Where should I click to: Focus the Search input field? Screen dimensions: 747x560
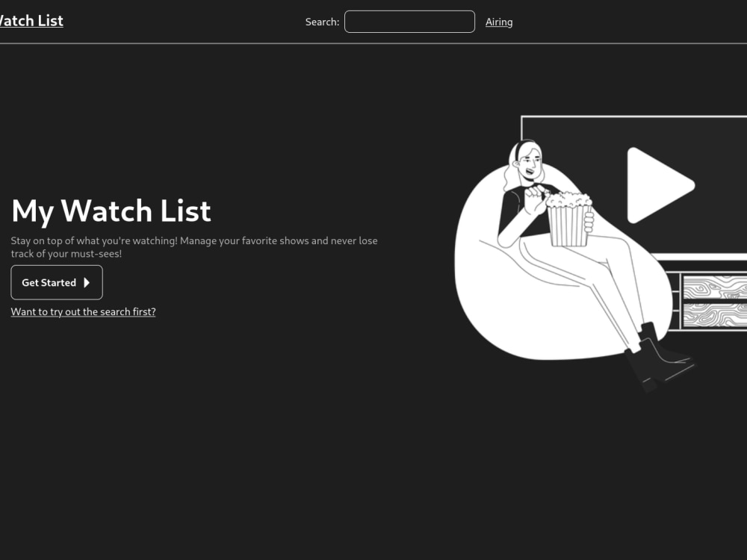pyautogui.click(x=409, y=22)
